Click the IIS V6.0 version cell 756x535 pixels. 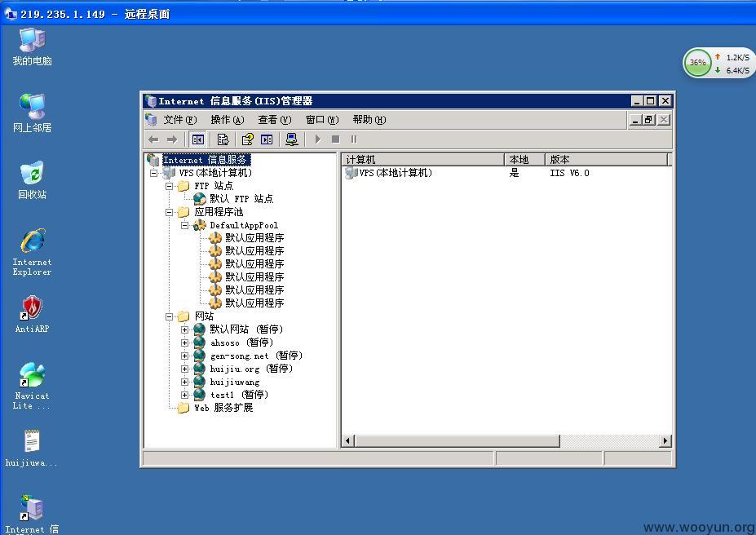tap(569, 173)
